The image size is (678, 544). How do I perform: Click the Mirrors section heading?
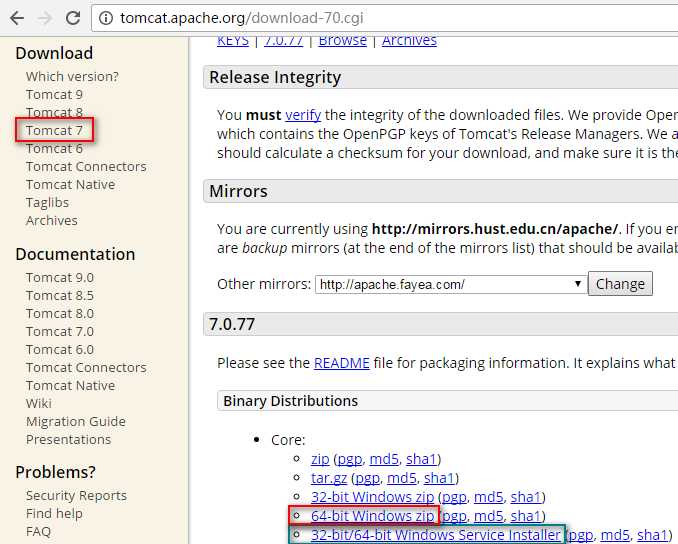(238, 191)
